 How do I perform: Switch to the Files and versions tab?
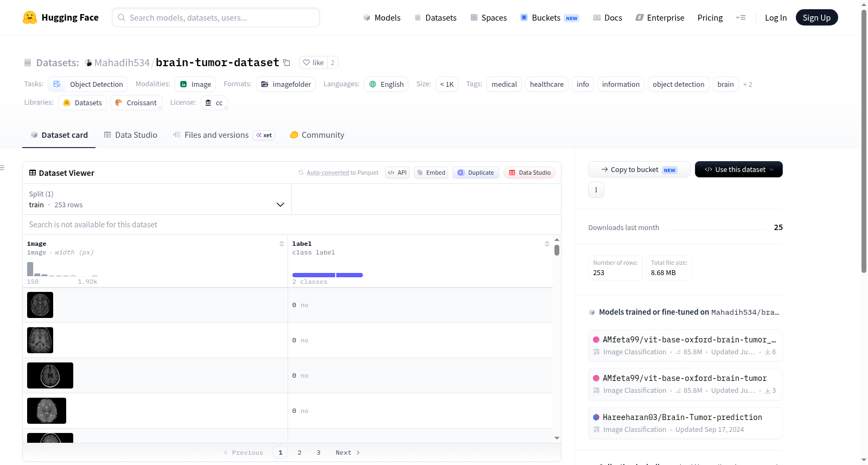coord(224,135)
